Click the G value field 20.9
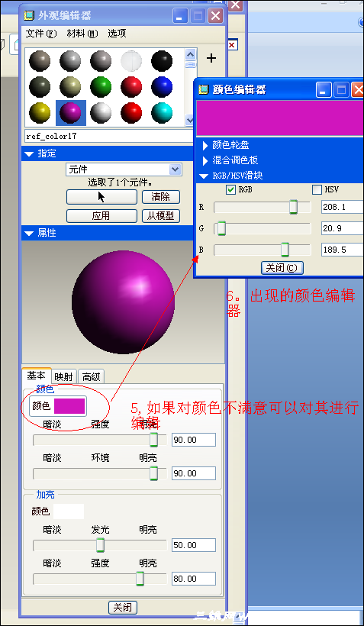The width and height of the screenshot is (364, 626). pos(343,229)
